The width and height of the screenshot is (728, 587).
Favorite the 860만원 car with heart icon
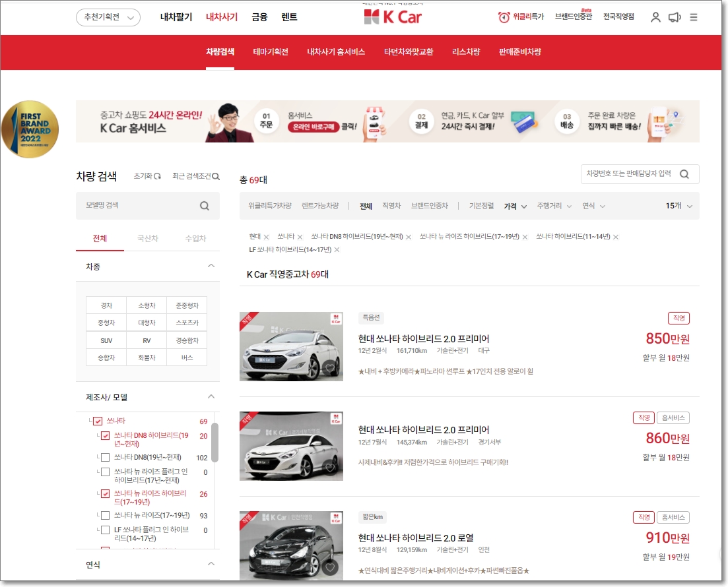[x=330, y=468]
